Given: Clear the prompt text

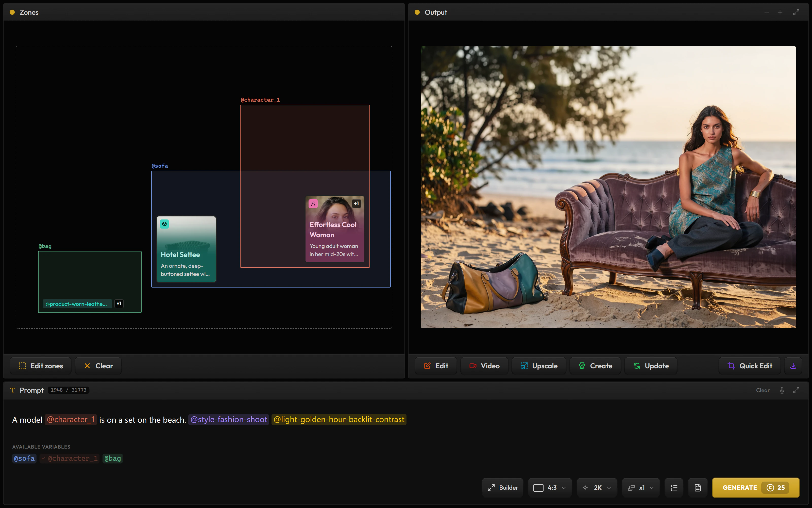Looking at the screenshot, I should click(763, 390).
